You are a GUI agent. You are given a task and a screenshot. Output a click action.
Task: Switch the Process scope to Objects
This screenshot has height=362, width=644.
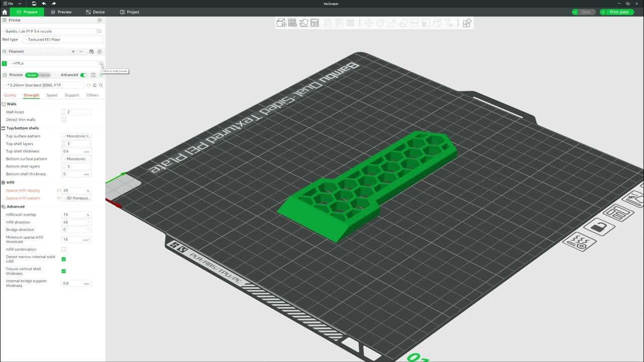(x=45, y=75)
